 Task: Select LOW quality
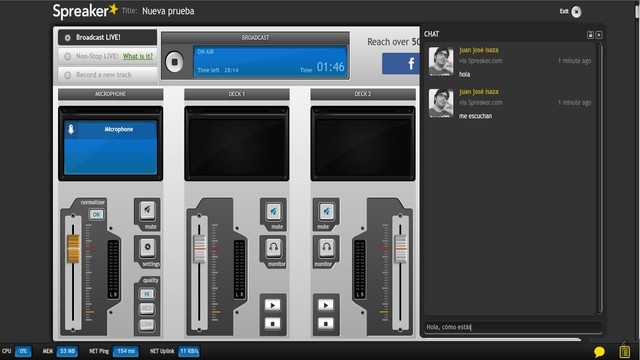pos(147,324)
